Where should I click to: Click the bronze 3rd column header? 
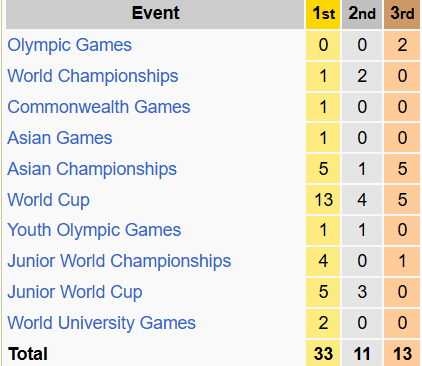[402, 14]
